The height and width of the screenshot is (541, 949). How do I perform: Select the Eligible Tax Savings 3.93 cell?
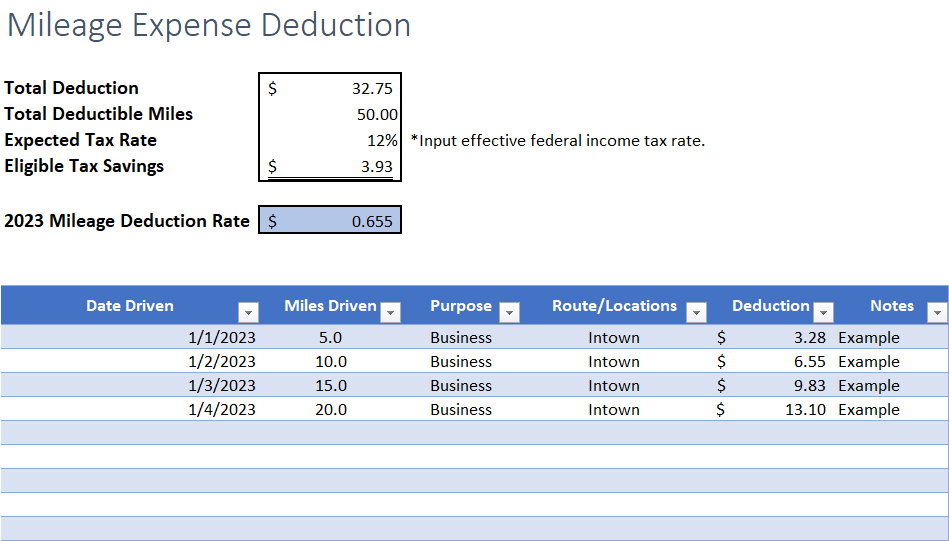pyautogui.click(x=330, y=166)
